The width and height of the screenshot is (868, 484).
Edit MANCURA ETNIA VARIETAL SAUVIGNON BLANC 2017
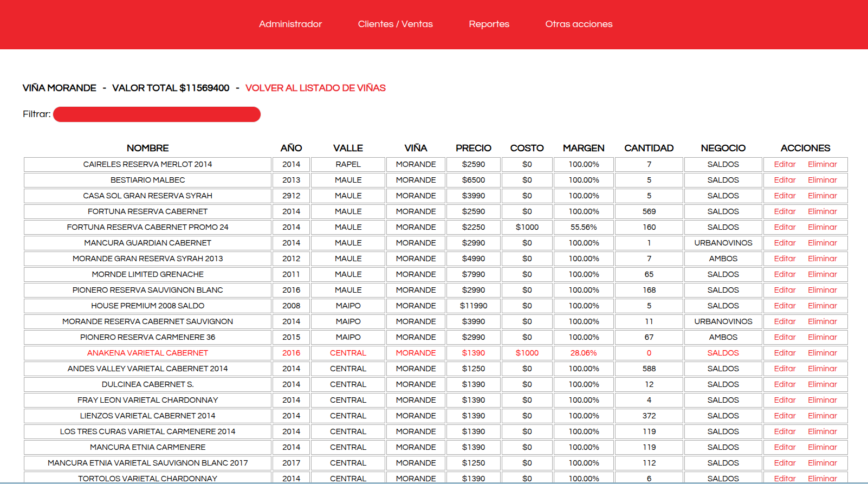tap(785, 463)
